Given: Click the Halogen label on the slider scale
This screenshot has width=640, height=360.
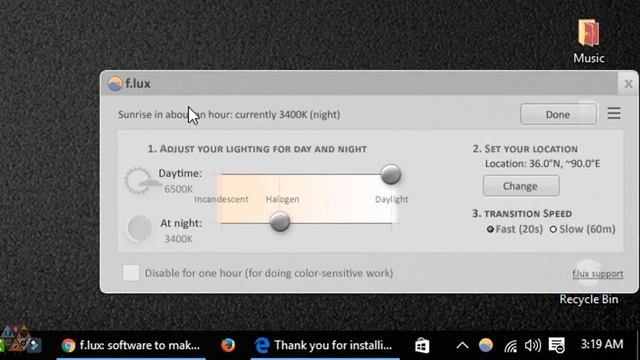Looking at the screenshot, I should 282,199.
